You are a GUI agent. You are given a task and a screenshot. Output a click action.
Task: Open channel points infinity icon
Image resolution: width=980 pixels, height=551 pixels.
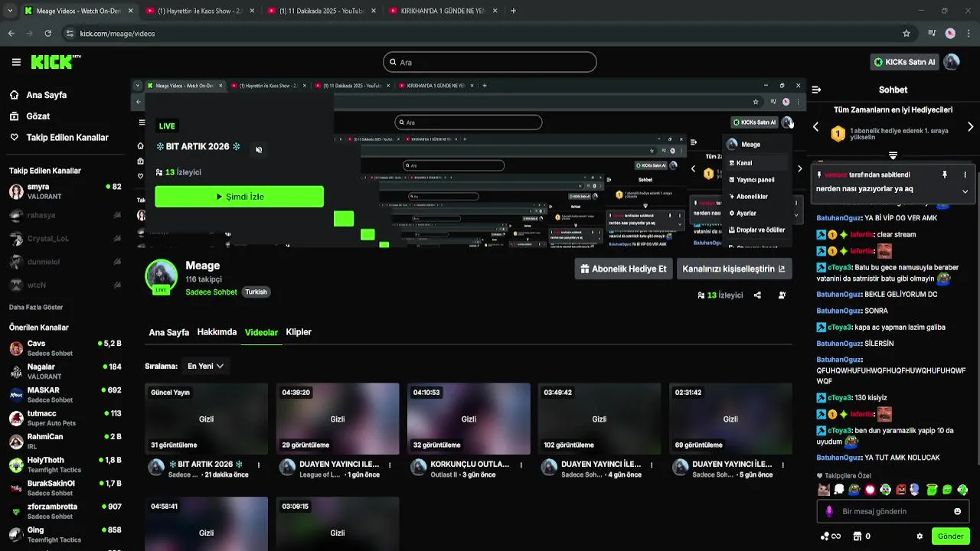[831, 536]
